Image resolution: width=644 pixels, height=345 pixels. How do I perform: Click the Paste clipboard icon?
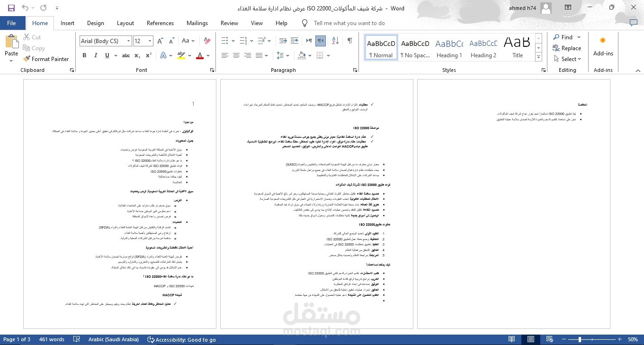click(x=11, y=42)
